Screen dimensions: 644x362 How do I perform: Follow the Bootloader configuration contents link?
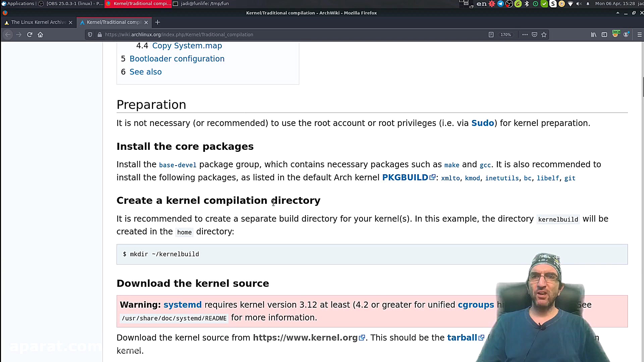click(177, 59)
